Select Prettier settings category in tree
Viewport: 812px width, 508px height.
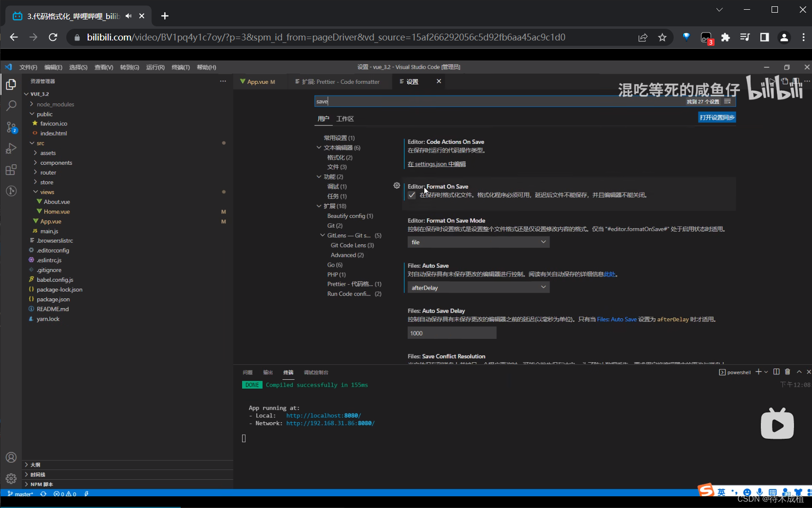pyautogui.click(x=354, y=284)
